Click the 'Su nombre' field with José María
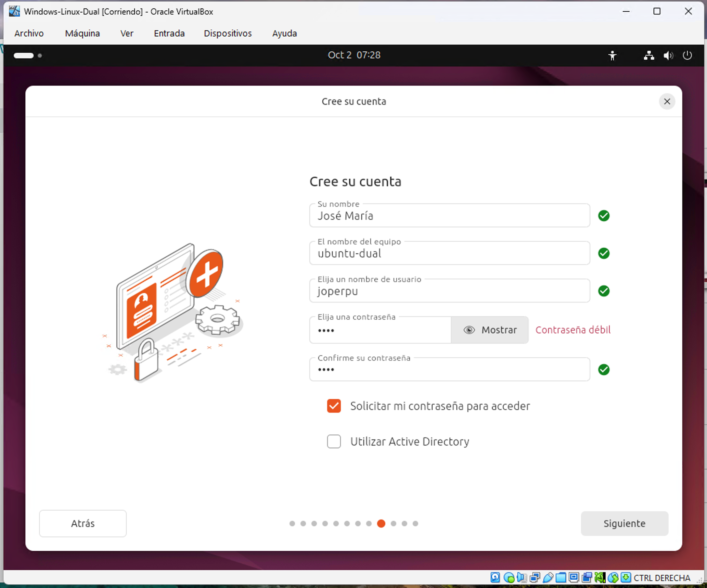This screenshot has height=588, width=707. [450, 215]
